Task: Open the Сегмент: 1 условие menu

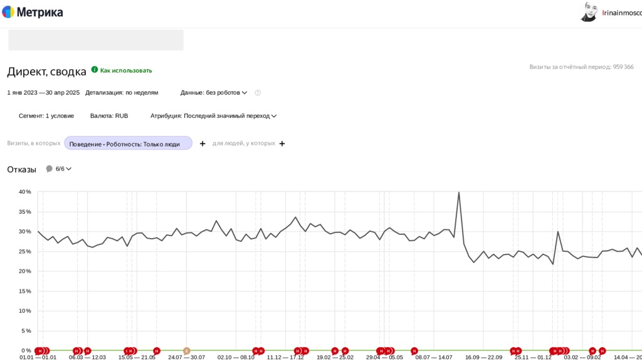Action: pos(46,116)
